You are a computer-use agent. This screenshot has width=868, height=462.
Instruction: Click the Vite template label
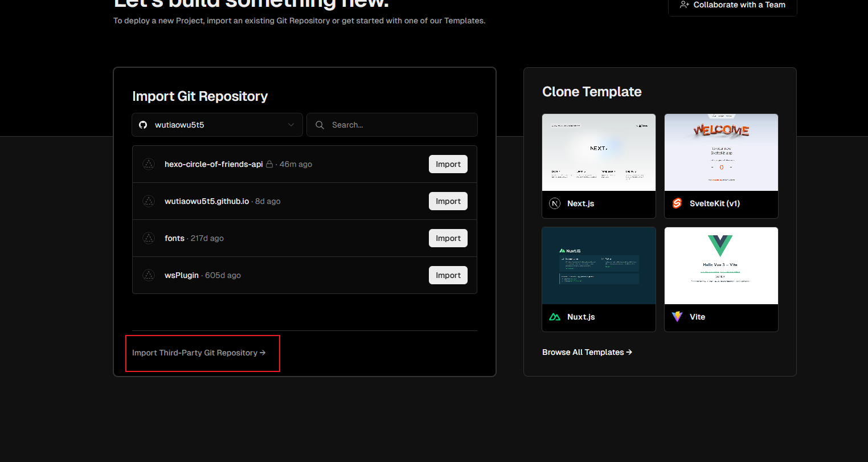click(x=697, y=317)
